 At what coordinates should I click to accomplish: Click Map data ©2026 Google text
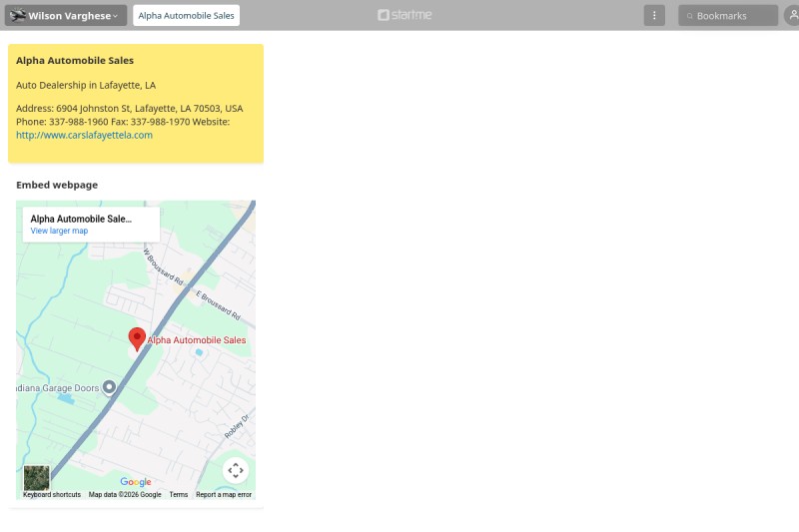[125, 494]
